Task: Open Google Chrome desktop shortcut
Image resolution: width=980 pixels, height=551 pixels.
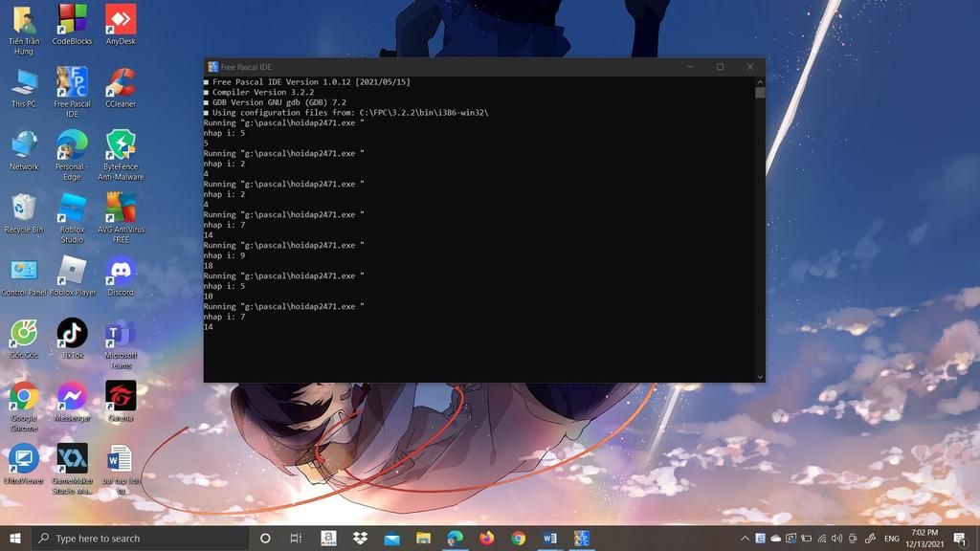Action: coord(24,407)
